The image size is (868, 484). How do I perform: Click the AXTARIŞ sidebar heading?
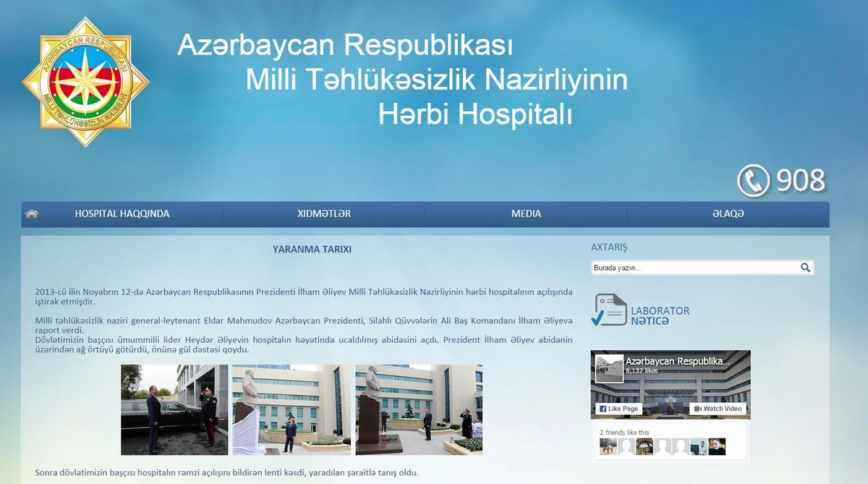[609, 247]
